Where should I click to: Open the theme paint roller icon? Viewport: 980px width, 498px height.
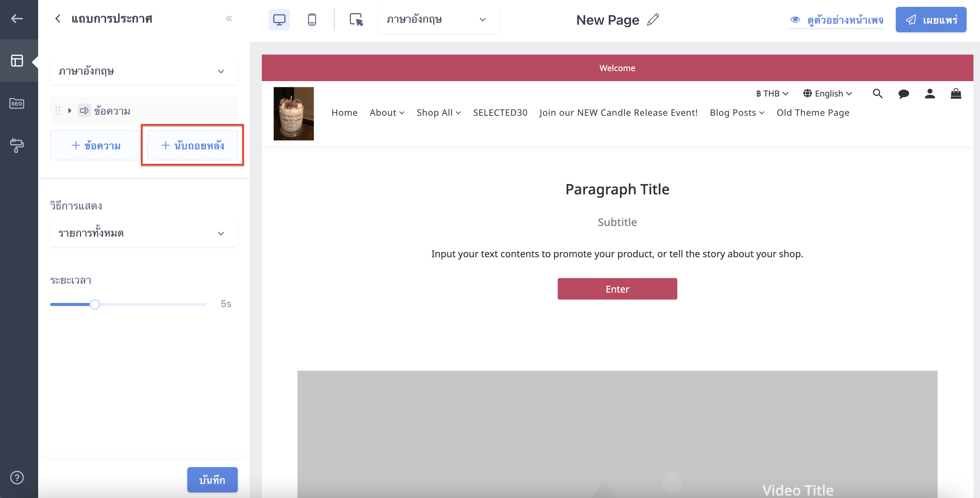[17, 145]
